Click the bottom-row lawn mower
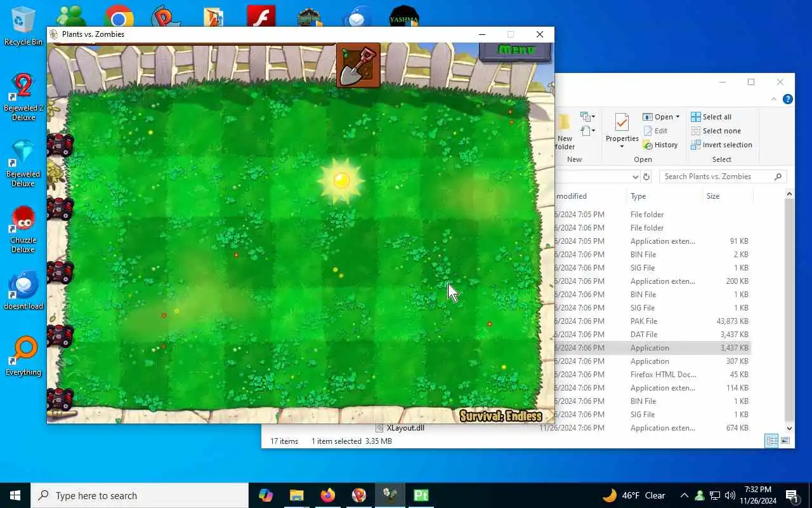The image size is (812, 508). (x=61, y=399)
